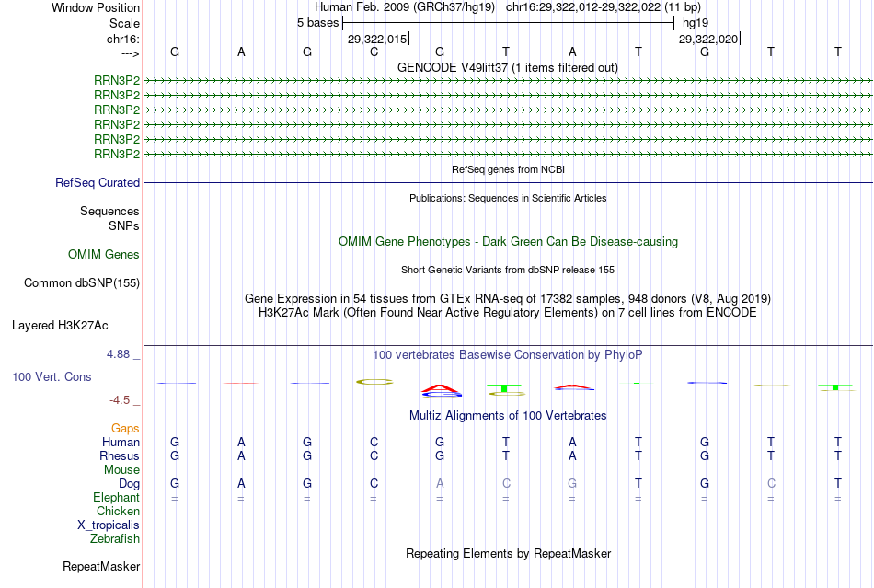Select the Dog species label
The width and height of the screenshot is (874, 588).
[129, 484]
